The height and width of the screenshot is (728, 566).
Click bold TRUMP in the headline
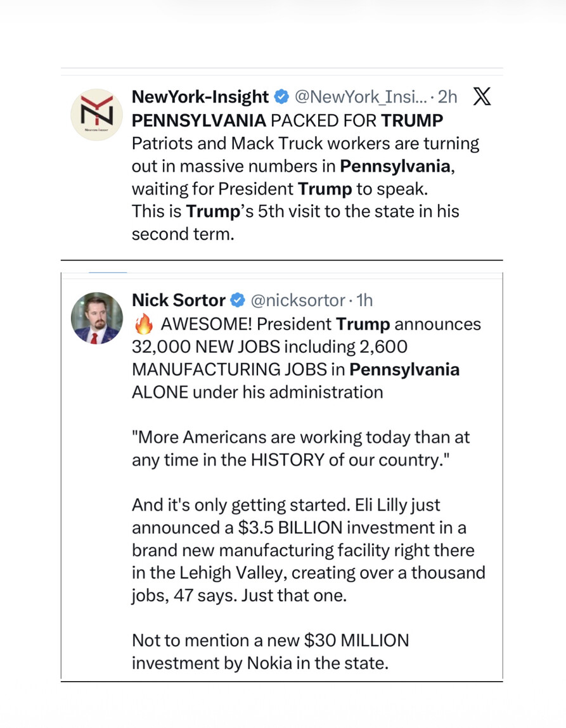coord(412,120)
